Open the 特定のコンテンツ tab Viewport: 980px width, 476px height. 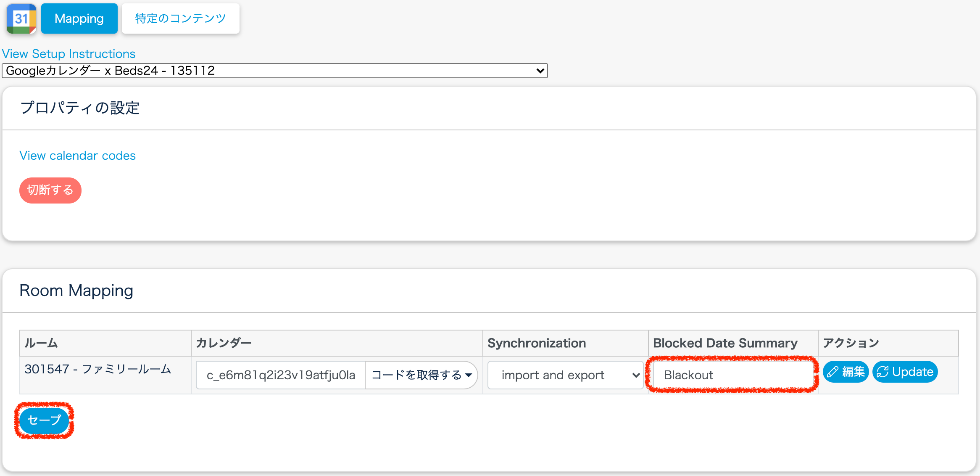click(180, 19)
